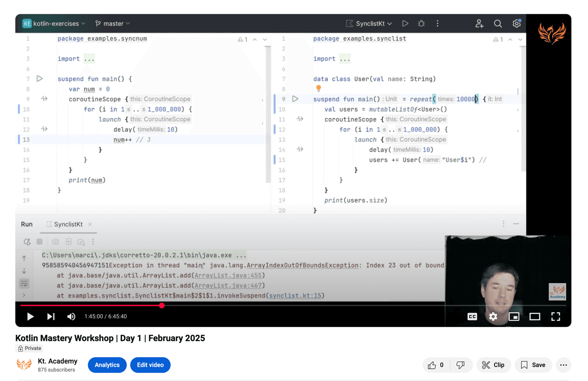588x381 pixels.
Task: Enter full screen mode
Action: click(x=555, y=317)
